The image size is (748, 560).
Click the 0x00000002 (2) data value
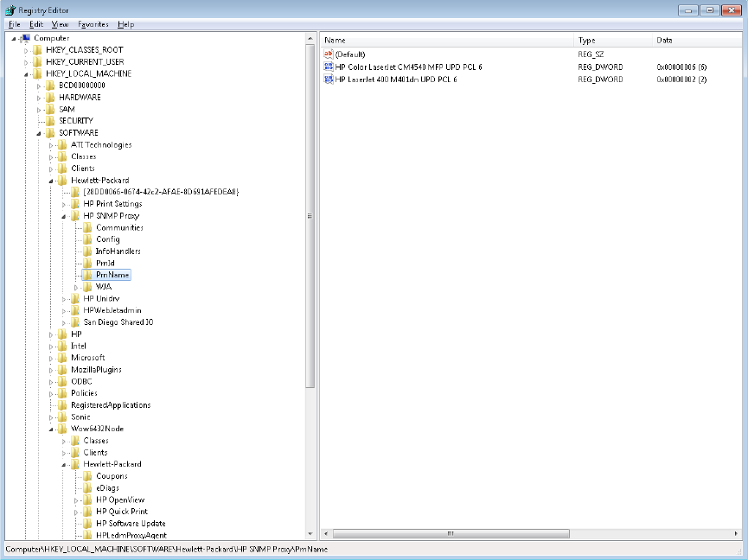(x=681, y=80)
